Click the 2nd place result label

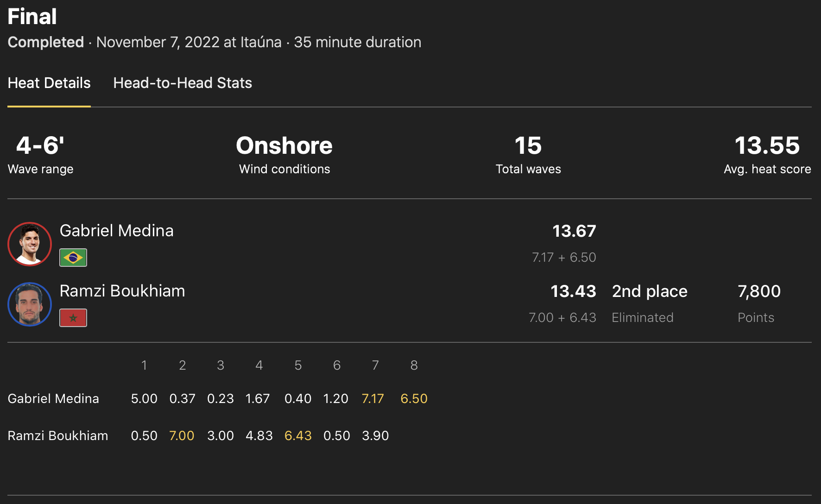650,291
